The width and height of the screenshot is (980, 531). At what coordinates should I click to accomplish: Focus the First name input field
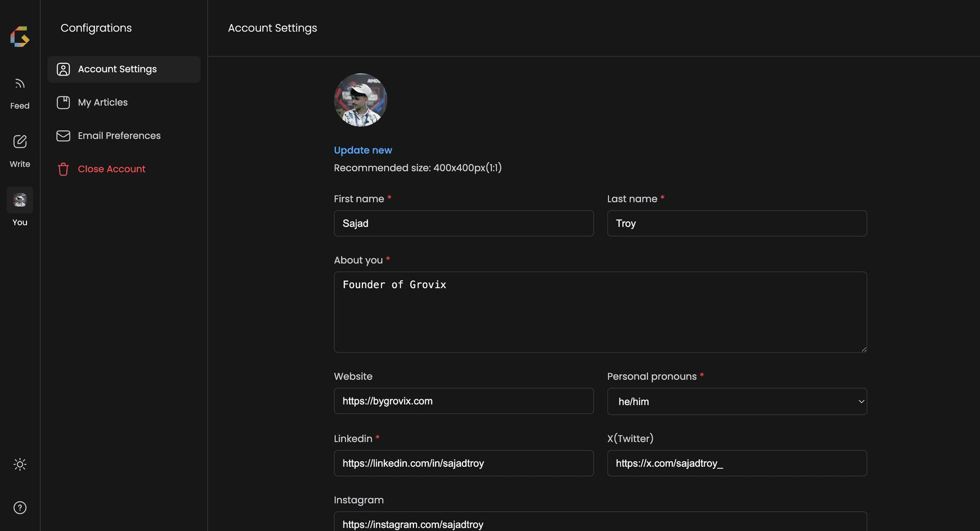coord(463,223)
